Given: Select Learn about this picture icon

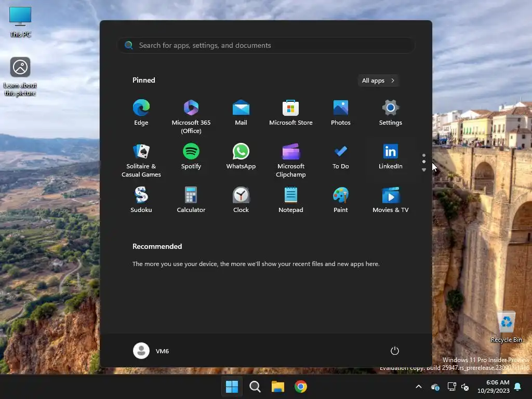Looking at the screenshot, I should pos(20,77).
